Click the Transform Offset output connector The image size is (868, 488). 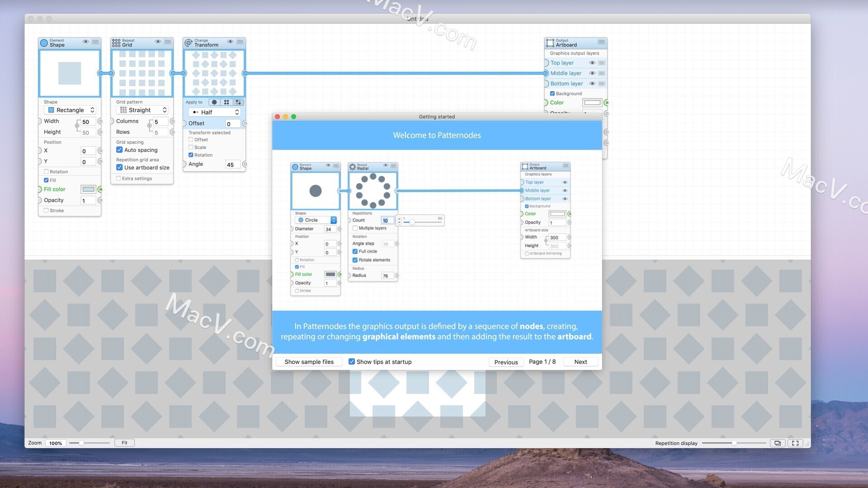tap(245, 123)
